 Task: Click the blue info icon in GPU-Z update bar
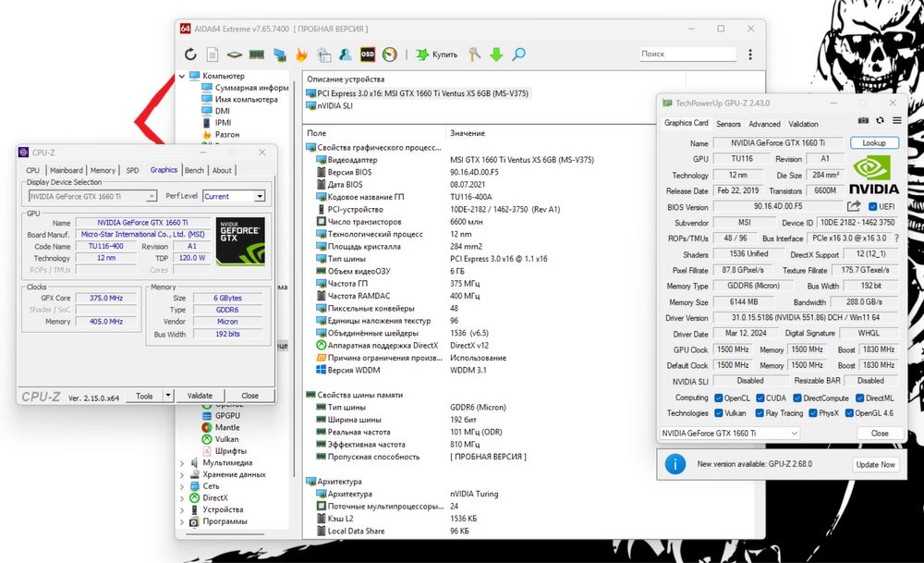[x=675, y=464]
